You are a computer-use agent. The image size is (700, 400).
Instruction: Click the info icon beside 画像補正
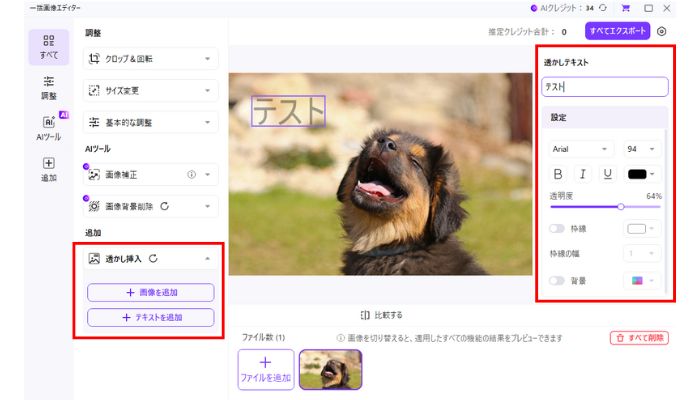191,174
